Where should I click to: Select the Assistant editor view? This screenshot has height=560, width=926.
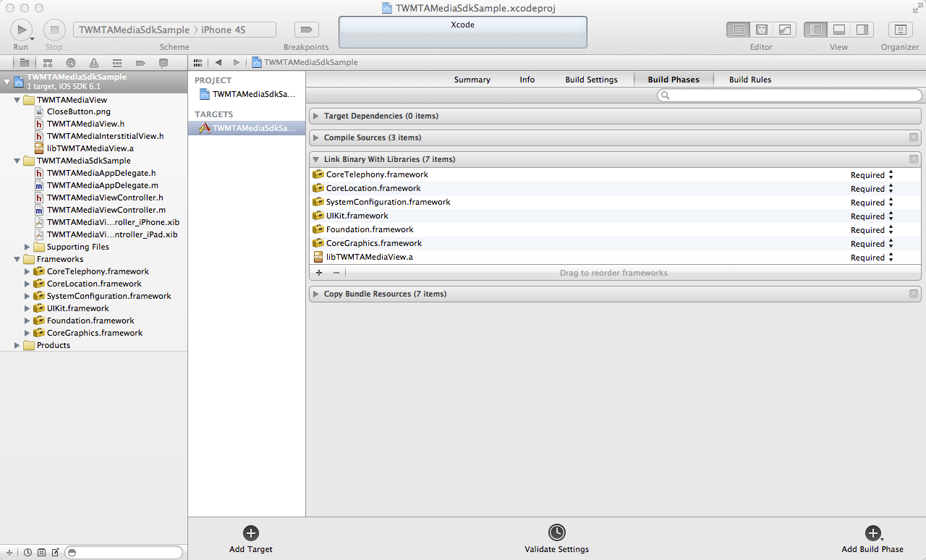pos(761,30)
